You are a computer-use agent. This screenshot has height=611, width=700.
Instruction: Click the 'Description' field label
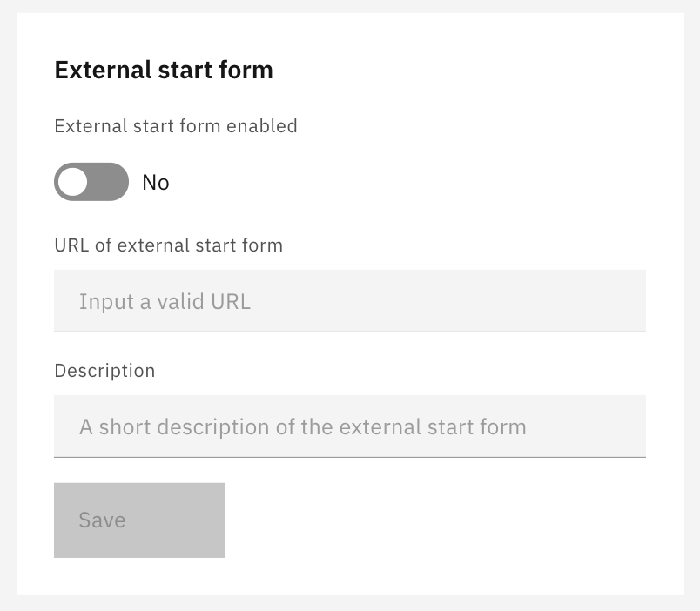coord(104,371)
